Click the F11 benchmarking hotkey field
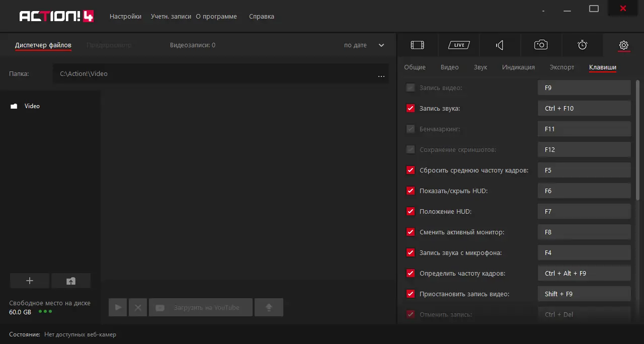The height and width of the screenshot is (344, 644). coord(584,129)
